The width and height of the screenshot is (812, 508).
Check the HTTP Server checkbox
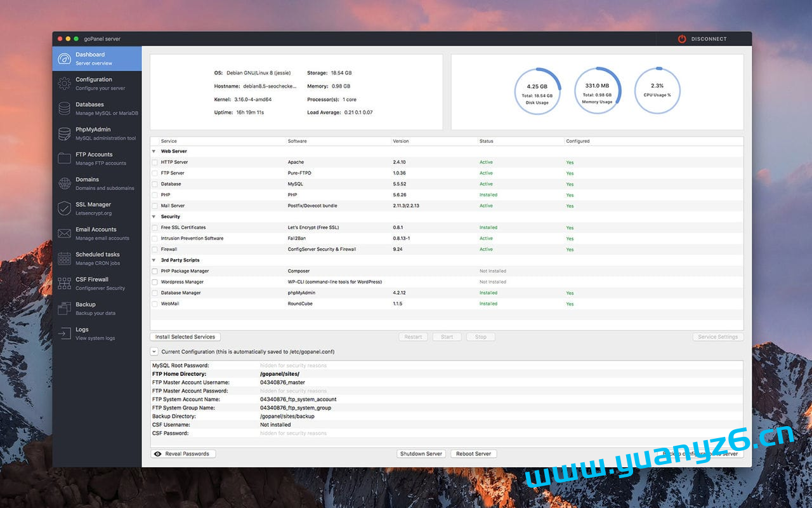[154, 163]
